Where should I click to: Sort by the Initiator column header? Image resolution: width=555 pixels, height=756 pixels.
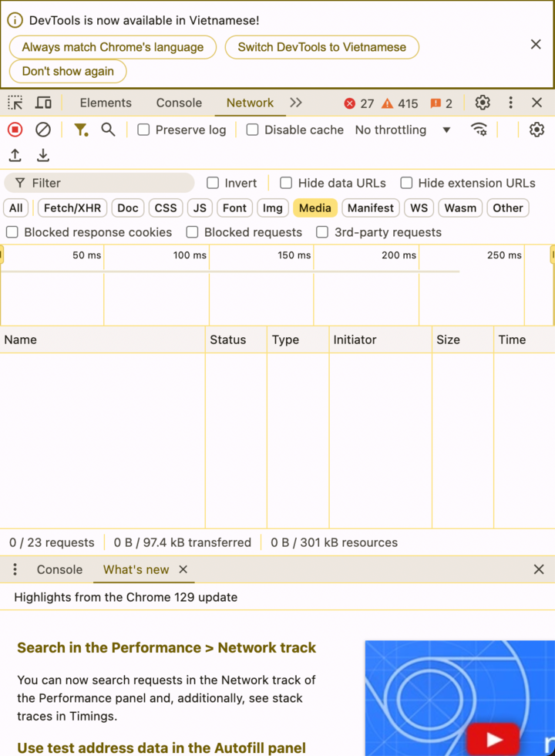click(381, 339)
